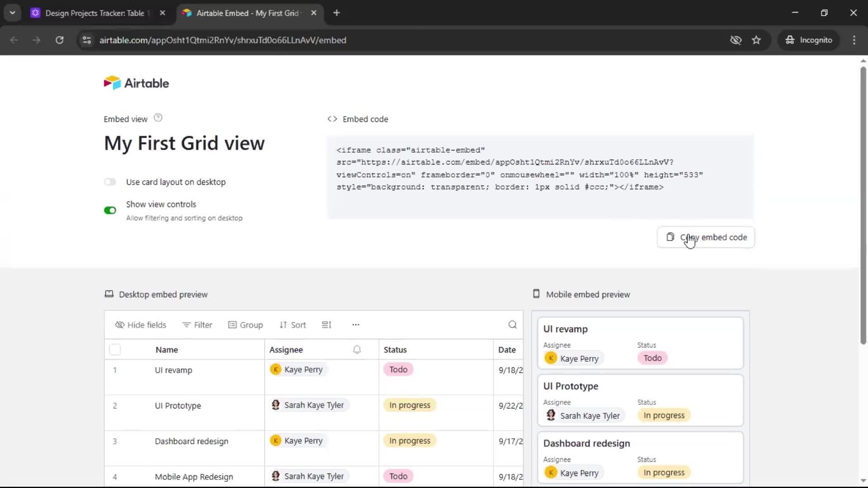Screen dimensions: 868x488
Task: Open a new browser tab
Action: click(336, 13)
